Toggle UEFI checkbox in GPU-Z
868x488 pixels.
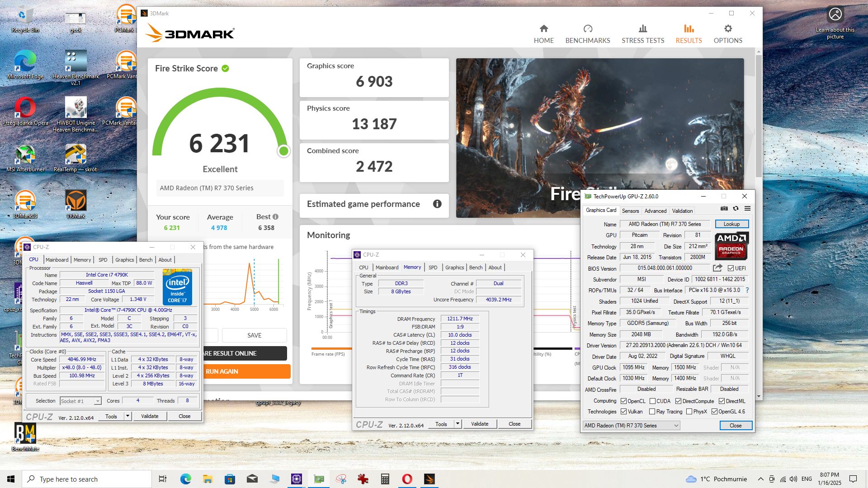point(731,268)
